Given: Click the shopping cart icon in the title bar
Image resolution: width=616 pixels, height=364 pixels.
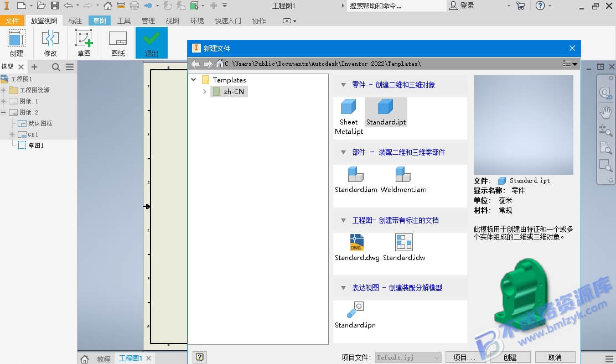Looking at the screenshot, I should pos(521,6).
